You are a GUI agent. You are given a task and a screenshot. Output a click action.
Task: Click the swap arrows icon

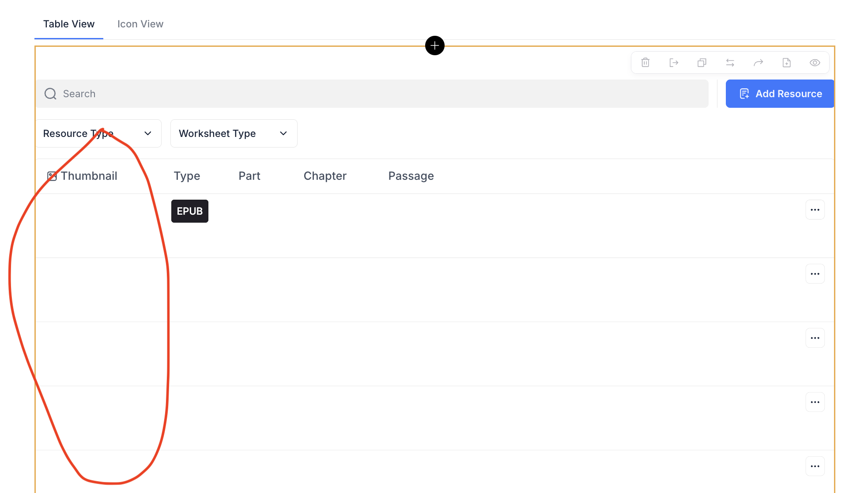pyautogui.click(x=730, y=63)
